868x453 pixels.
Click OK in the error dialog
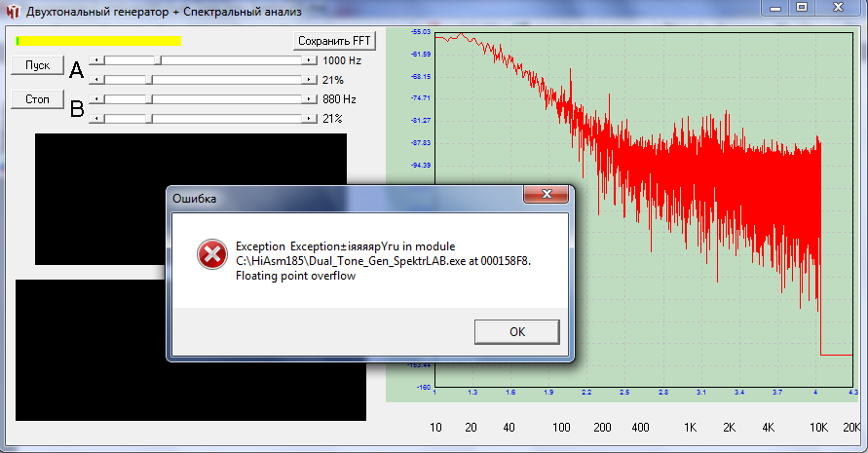coord(516,331)
